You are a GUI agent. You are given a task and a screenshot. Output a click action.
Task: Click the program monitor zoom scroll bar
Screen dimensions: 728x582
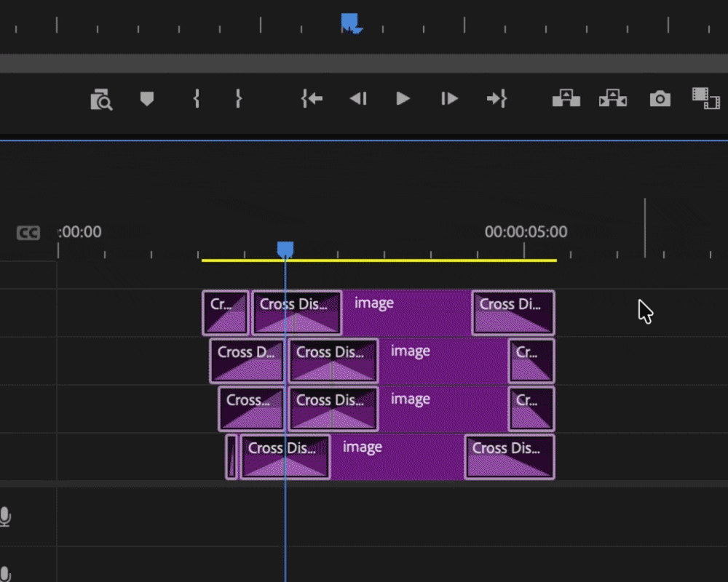[364, 63]
